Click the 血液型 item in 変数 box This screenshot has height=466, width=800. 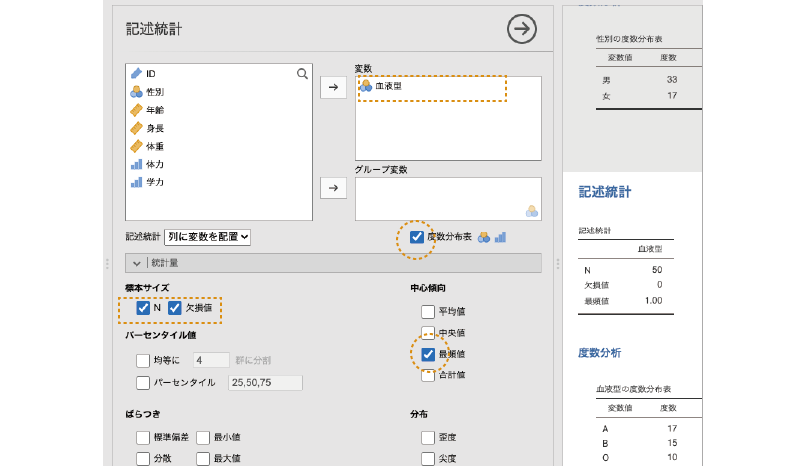tap(388, 87)
